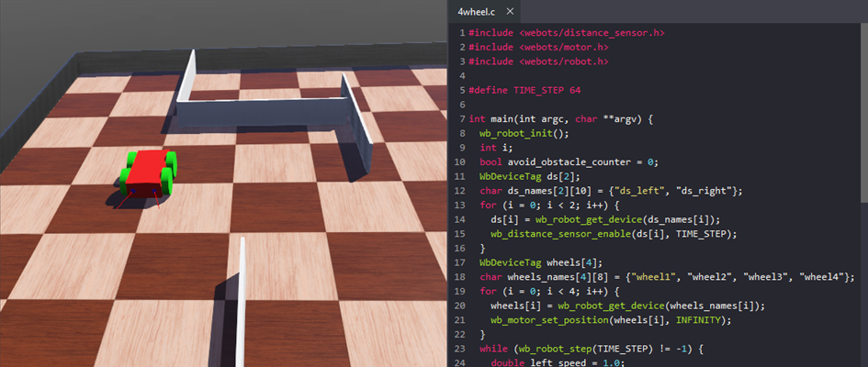Click the '#define TIME_STEP 64' line
The width and height of the screenshot is (868, 367).
pos(524,90)
